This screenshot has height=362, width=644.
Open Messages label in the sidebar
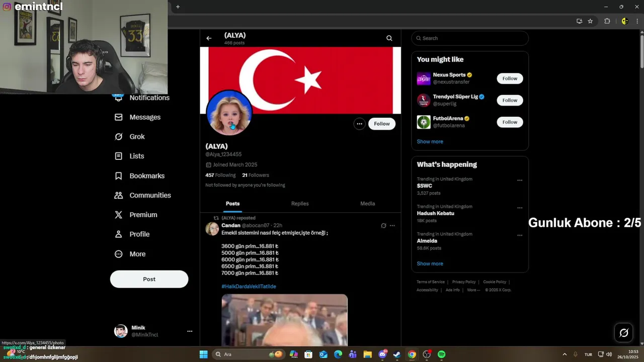point(145,117)
